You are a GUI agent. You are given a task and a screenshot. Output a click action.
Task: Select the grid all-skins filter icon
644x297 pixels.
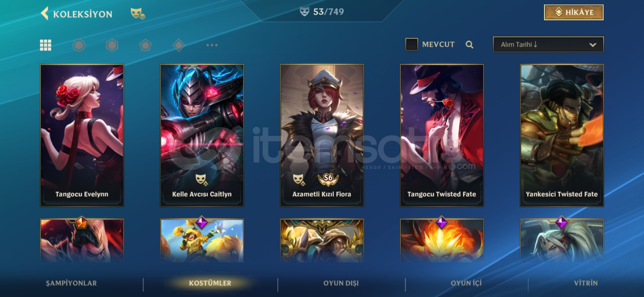pyautogui.click(x=46, y=45)
